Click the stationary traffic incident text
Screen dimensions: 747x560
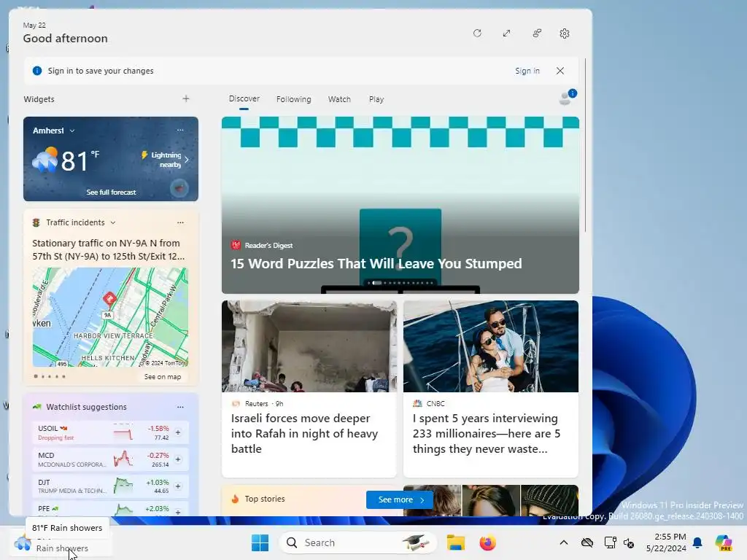coord(109,249)
